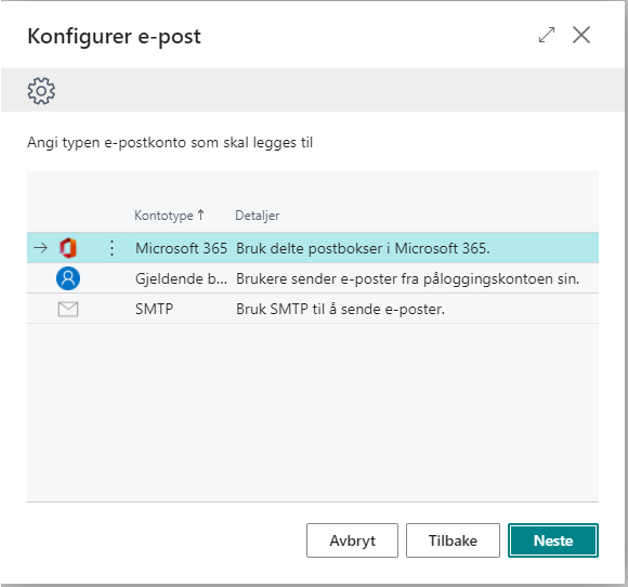Click the Microsoft 365 Office logo icon
The width and height of the screenshot is (628, 587).
68,248
